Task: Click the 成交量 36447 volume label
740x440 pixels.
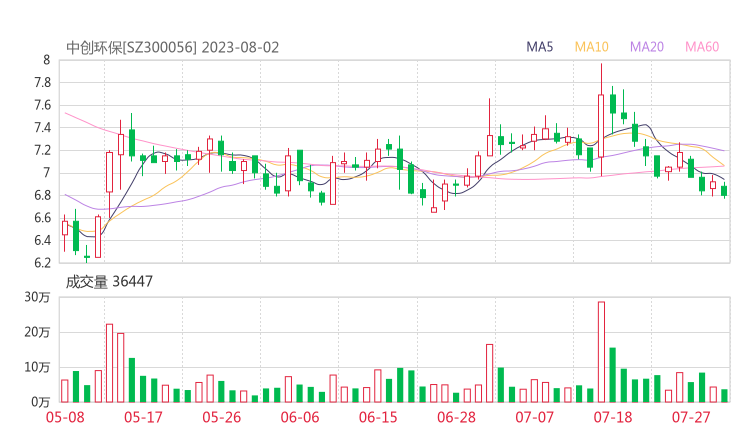Action: point(109,281)
